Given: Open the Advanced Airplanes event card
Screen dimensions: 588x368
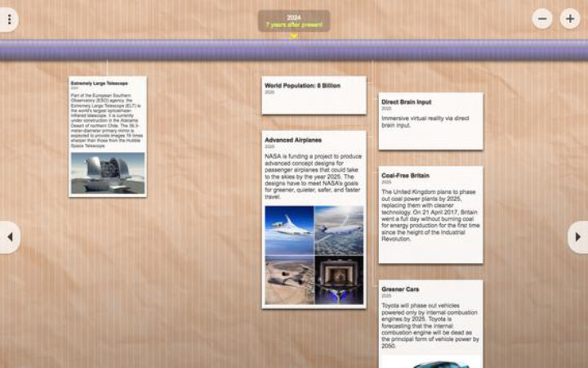Looking at the screenshot, I should (314, 220).
